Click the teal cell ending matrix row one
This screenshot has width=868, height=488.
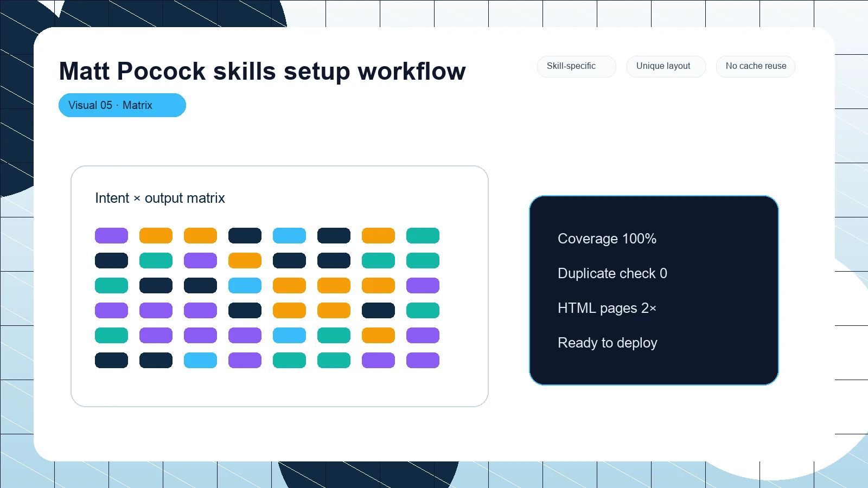coord(423,236)
